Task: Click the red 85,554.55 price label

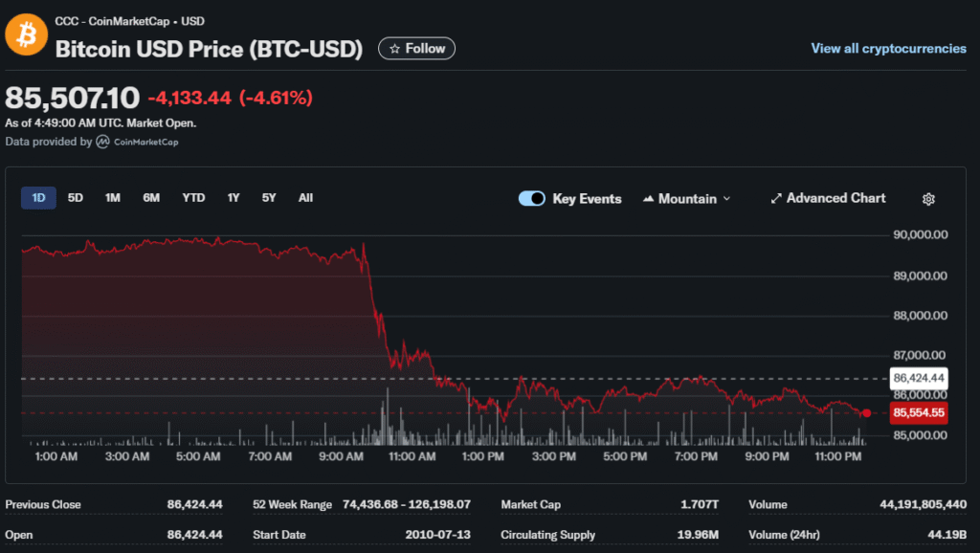Action: tap(918, 413)
